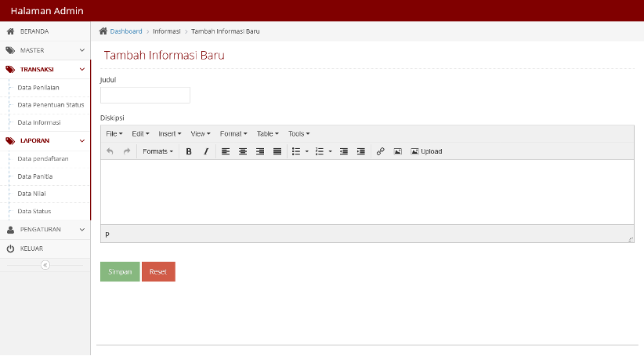644x356 pixels.
Task: Center align the text
Action: coord(243,151)
